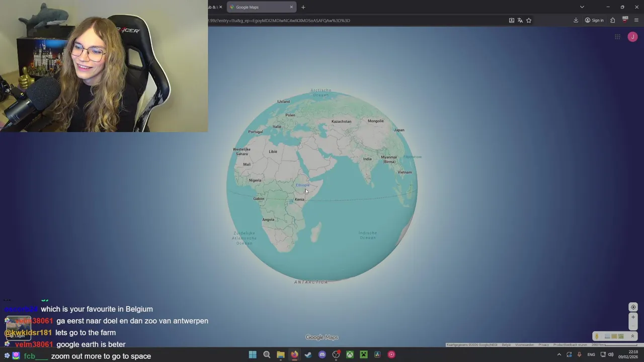The height and width of the screenshot is (362, 644).
Task: Open the ENG language switcher
Action: [x=591, y=354]
